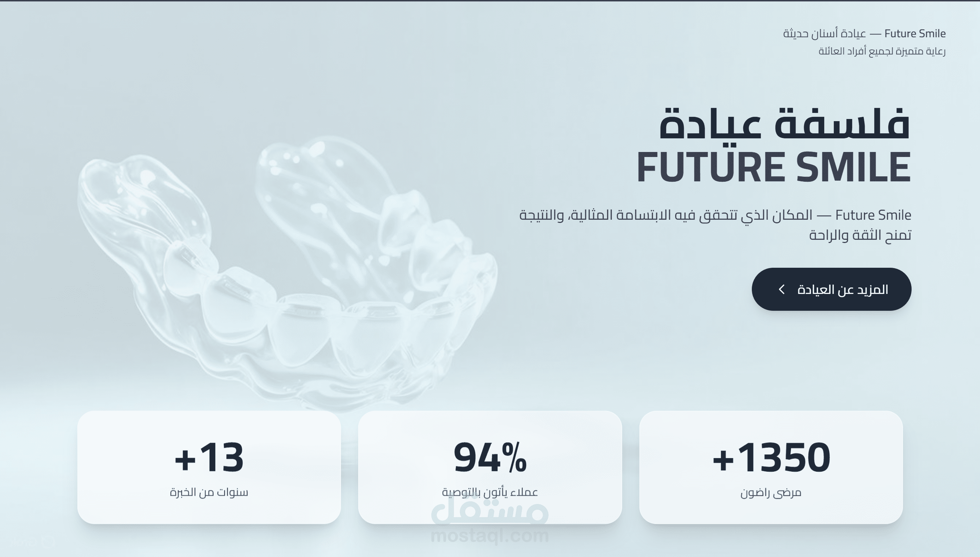The width and height of the screenshot is (980, 557).
Task: Click the "13" years statistic number
Action: tap(222, 457)
